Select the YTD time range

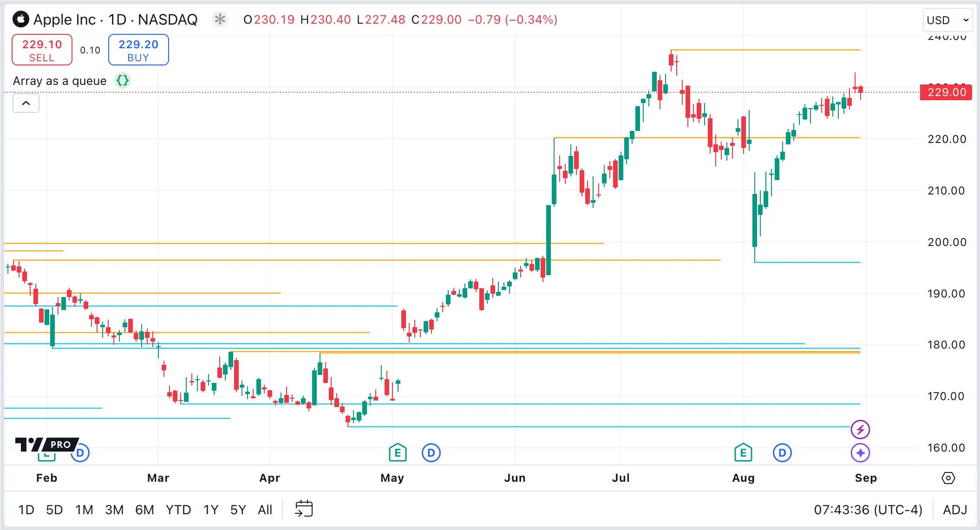(178, 510)
